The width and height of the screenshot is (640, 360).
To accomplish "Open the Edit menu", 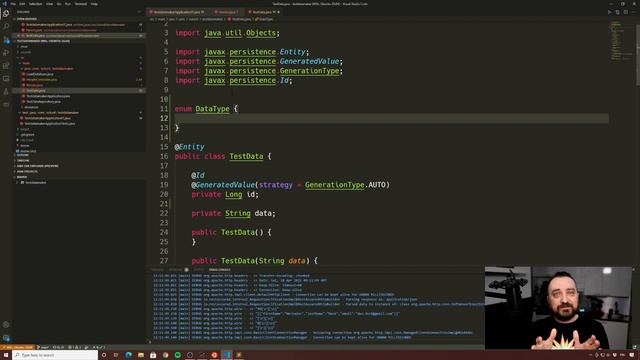I will [22, 4].
